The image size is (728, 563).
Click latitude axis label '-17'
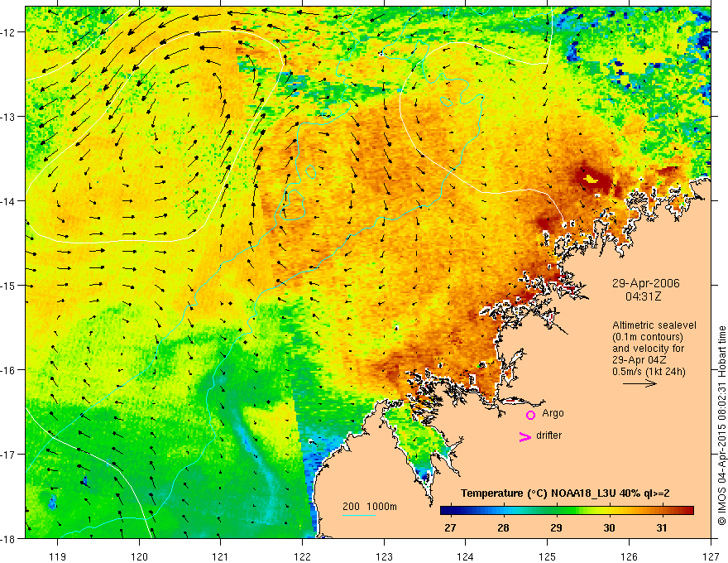click(8, 455)
